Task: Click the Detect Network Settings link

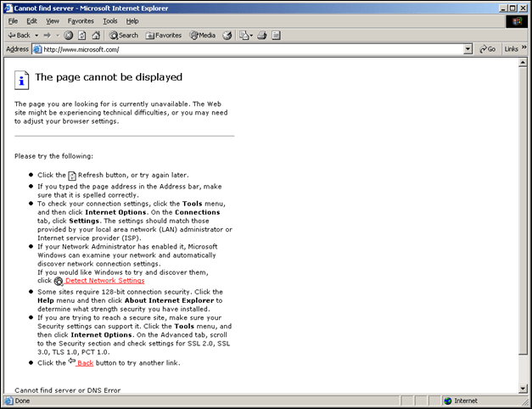Action: click(105, 281)
